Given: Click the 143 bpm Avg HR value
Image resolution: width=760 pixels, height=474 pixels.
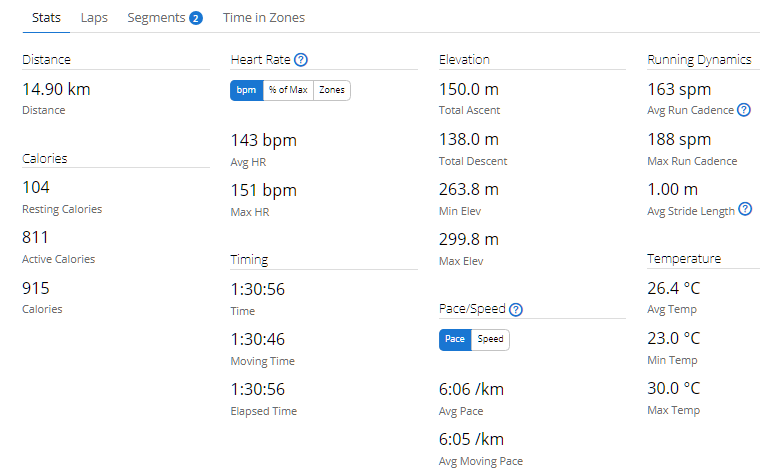Looking at the screenshot, I should click(263, 141).
